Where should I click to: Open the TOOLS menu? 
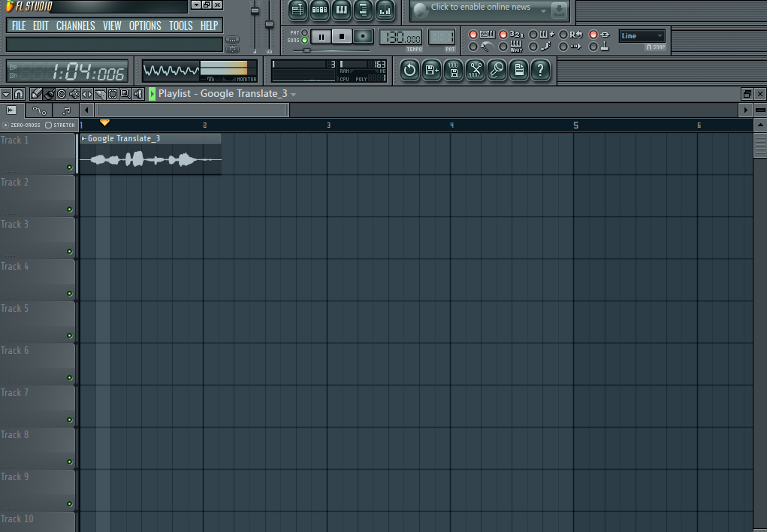[x=181, y=26]
